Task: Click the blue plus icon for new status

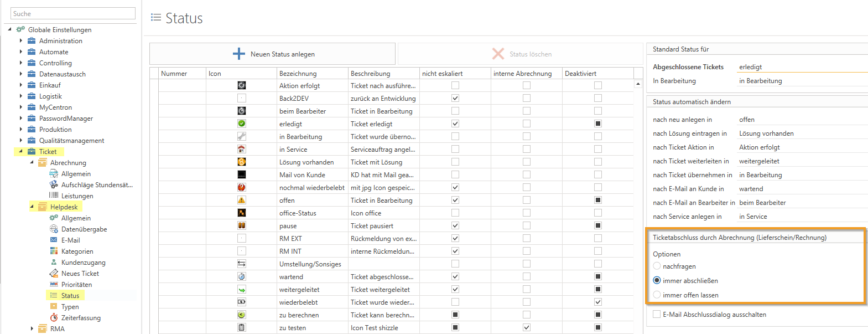Action: [x=239, y=54]
